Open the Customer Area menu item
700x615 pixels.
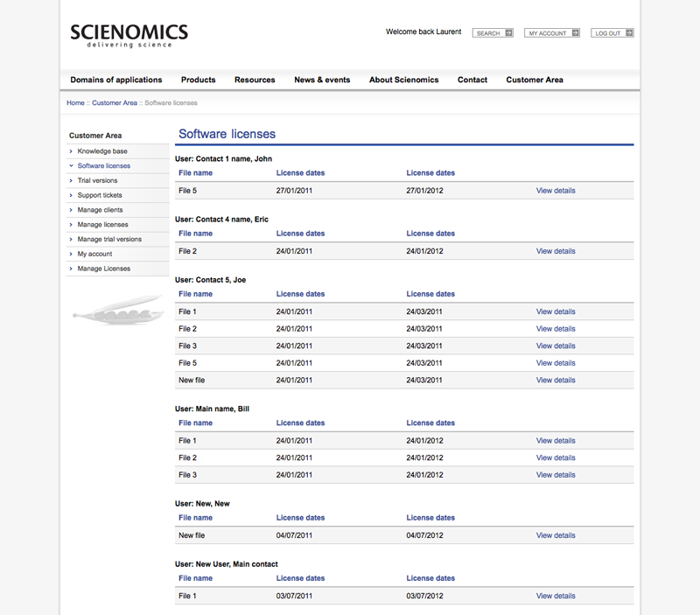[535, 80]
